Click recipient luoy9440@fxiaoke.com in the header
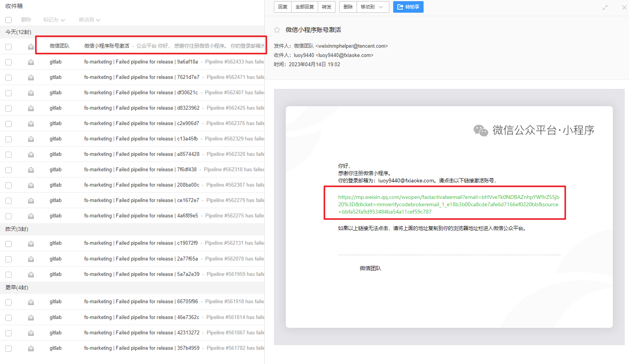629x364 pixels. coord(344,55)
